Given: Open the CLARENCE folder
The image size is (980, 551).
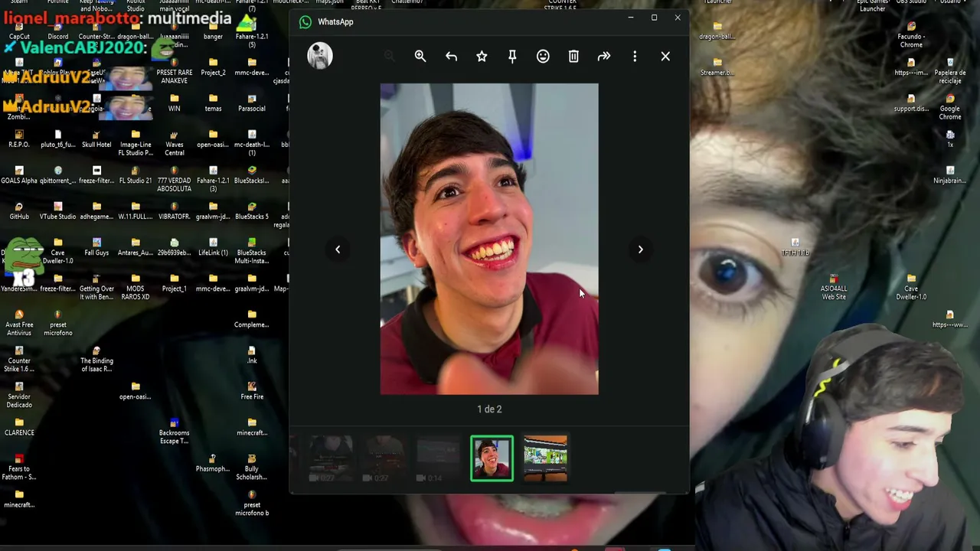Looking at the screenshot, I should (x=19, y=426).
